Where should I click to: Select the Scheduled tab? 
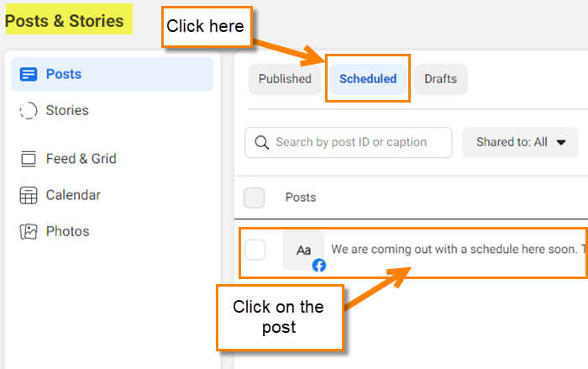coord(368,79)
